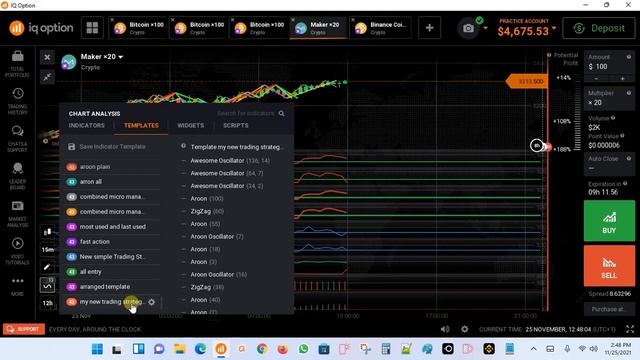Switch to the Scripts tab
The width and height of the screenshot is (640, 360).
236,125
